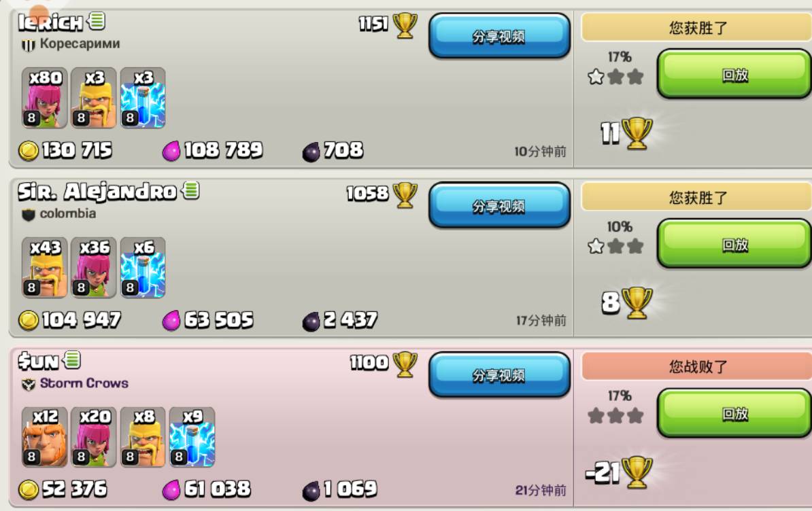This screenshot has height=511, width=812.
Task: Open the colombia clan link
Action: (x=68, y=213)
